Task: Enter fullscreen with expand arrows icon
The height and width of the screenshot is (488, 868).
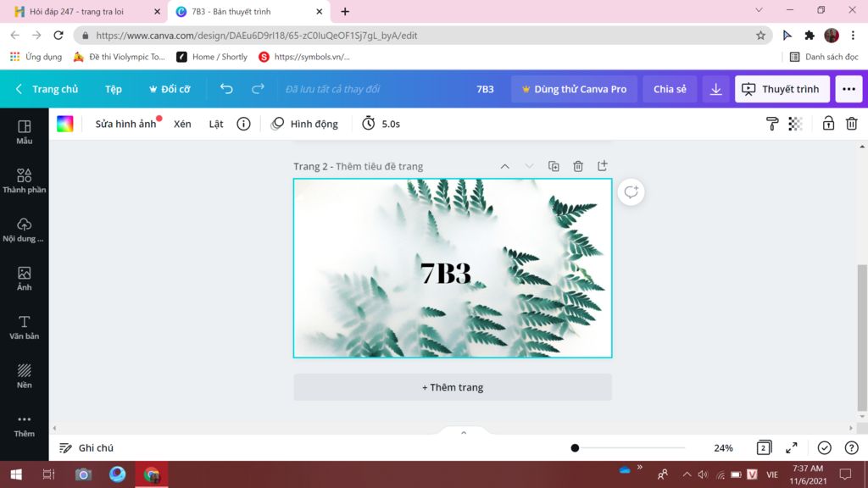Action: [x=792, y=447]
